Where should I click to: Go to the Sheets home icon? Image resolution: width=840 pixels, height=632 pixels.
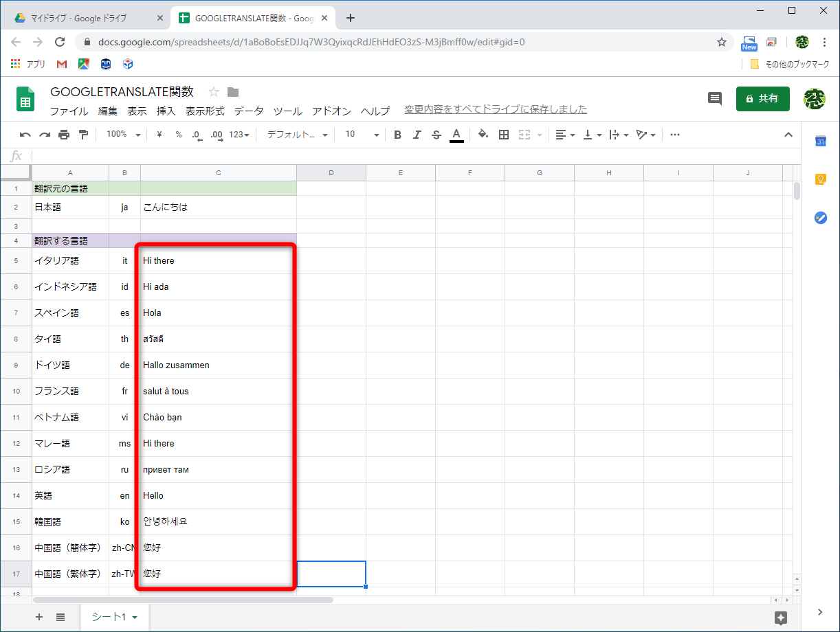tap(25, 99)
